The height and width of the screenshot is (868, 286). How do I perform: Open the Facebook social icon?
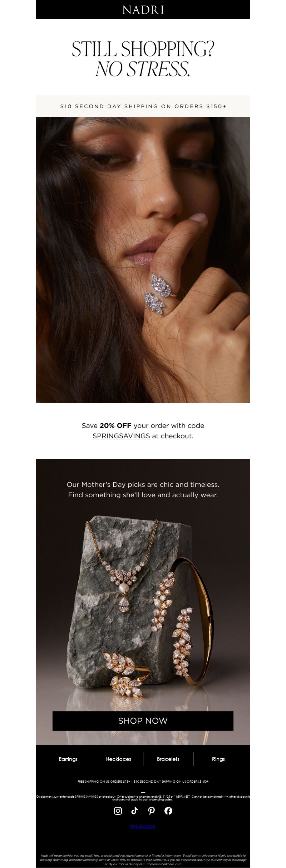coord(168,810)
